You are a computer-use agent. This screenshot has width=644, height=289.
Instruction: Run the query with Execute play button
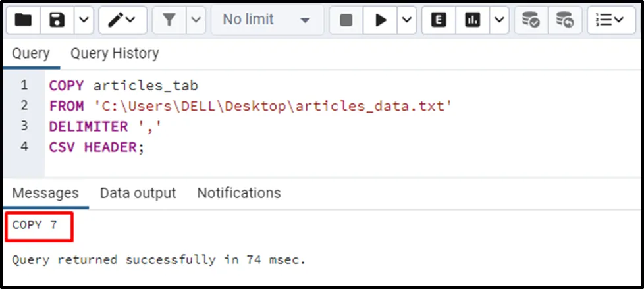381,20
